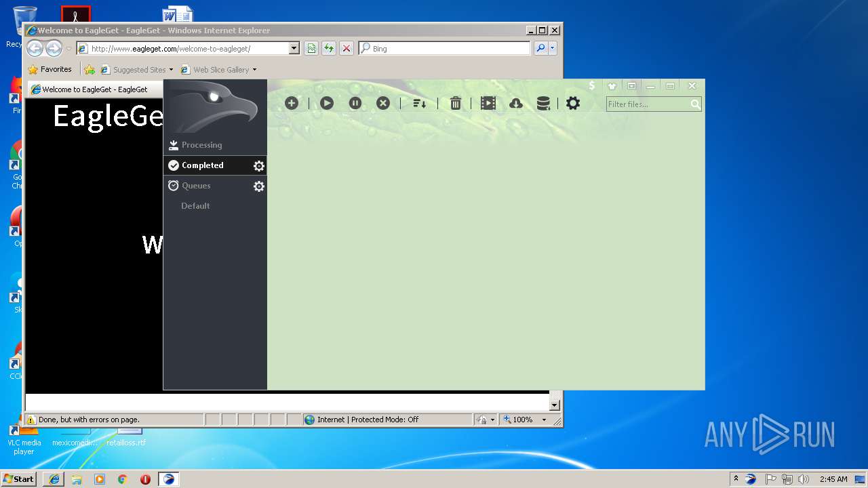Image resolution: width=868 pixels, height=488 pixels.
Task: Go back in Internet Explorer
Action: (35, 48)
